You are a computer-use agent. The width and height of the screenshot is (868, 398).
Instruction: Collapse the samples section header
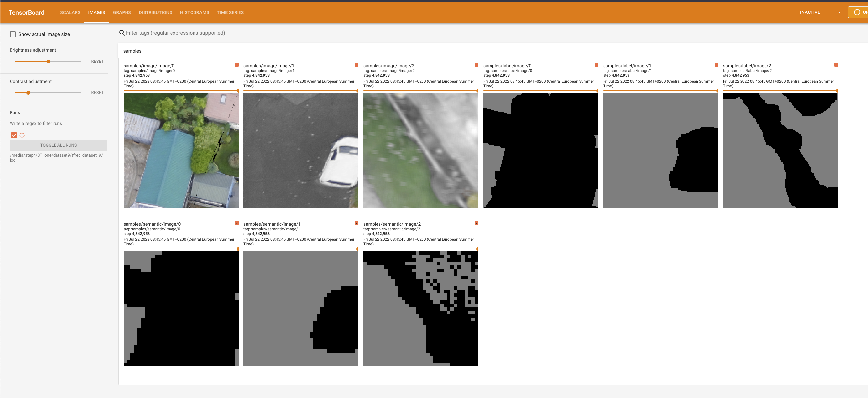pos(132,51)
